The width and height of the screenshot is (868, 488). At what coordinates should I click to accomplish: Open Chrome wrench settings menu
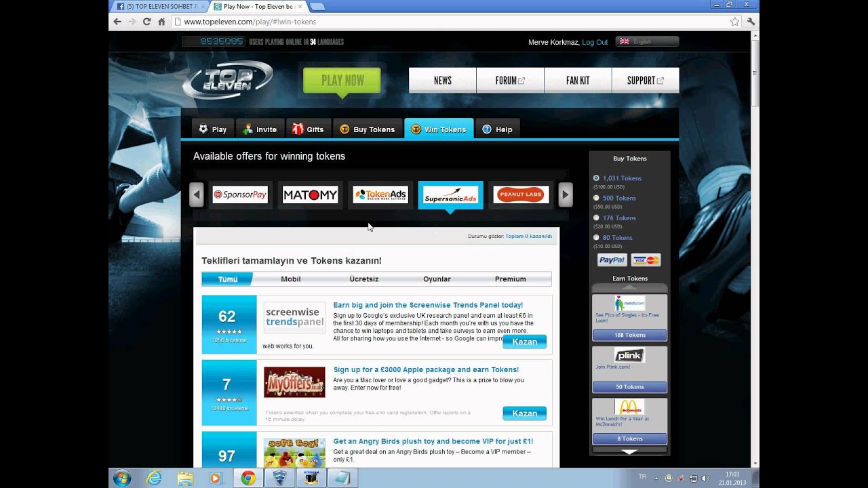click(x=751, y=22)
